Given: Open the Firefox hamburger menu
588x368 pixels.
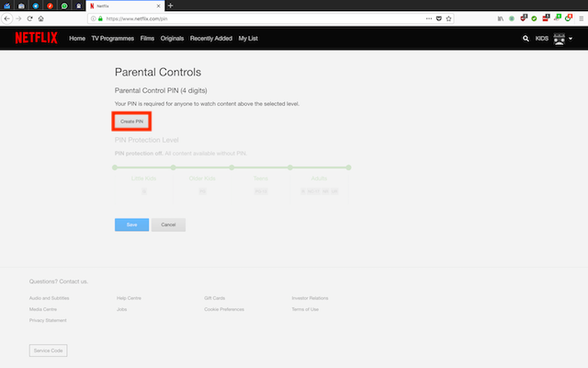Looking at the screenshot, I should point(582,18).
